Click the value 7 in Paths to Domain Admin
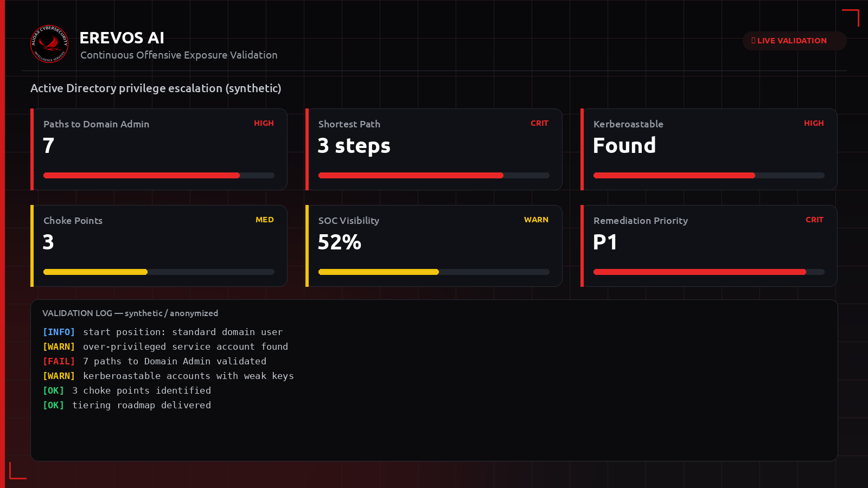868x488 pixels. coord(49,145)
